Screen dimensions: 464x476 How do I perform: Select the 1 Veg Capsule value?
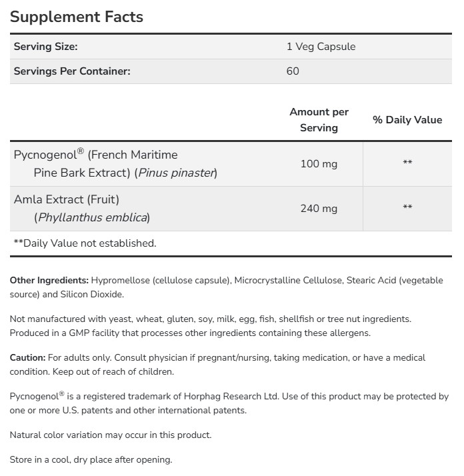click(x=321, y=47)
